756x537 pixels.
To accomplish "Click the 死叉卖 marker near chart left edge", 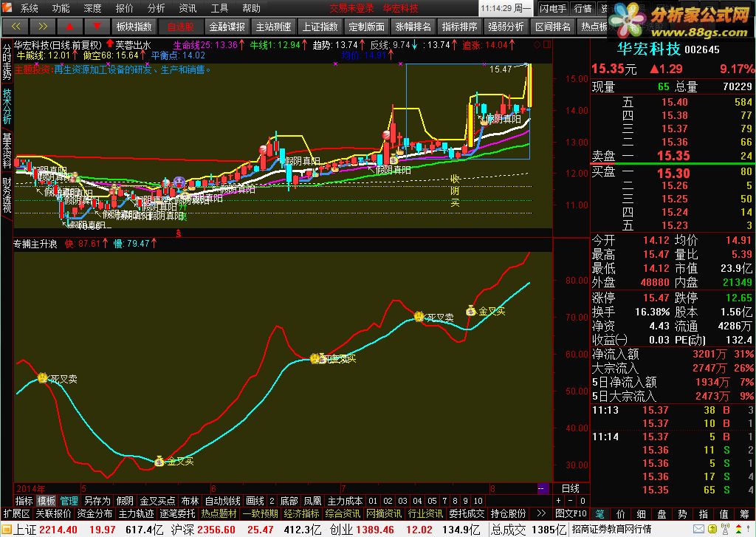I will [43, 377].
